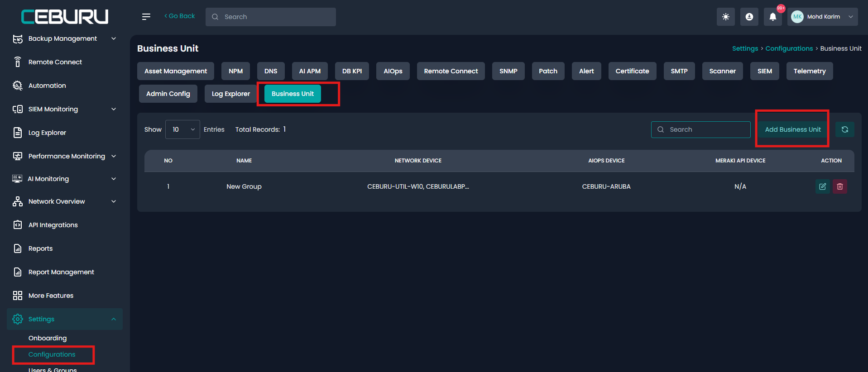Switch to the AIOps tab

click(393, 71)
